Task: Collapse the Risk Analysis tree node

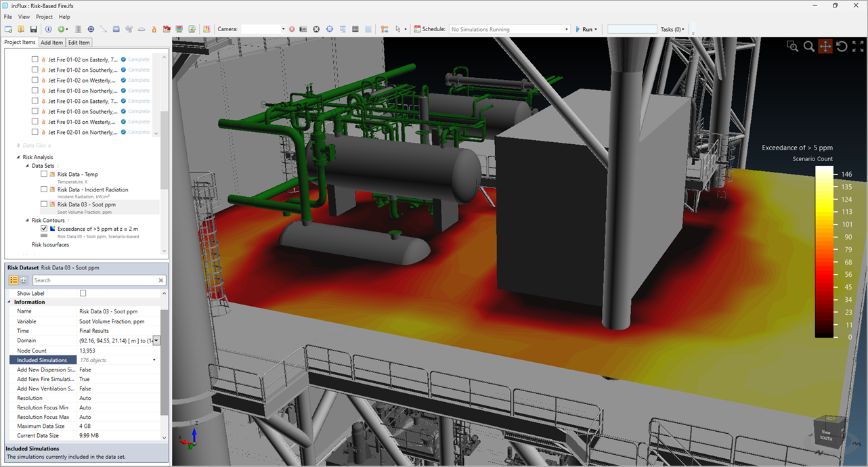Action: [18, 157]
